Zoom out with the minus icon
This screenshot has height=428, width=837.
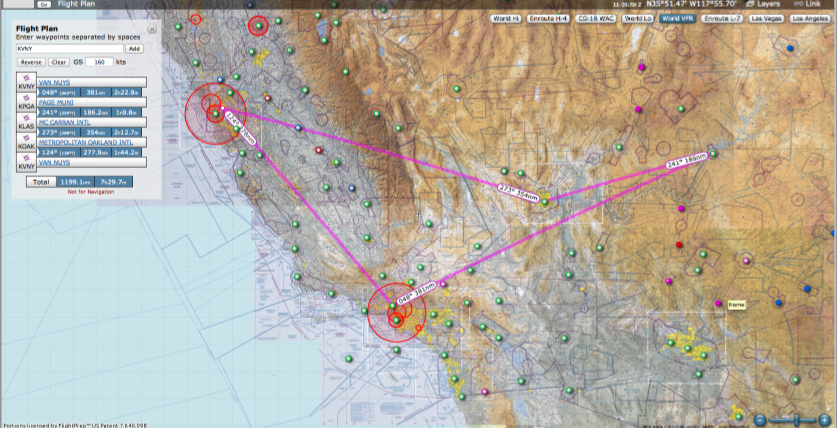click(x=761, y=419)
